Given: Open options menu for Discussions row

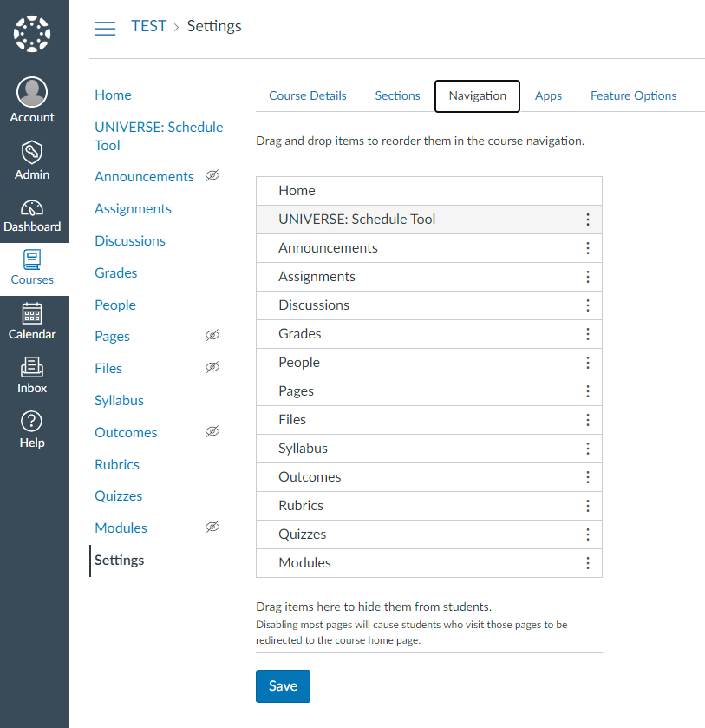Looking at the screenshot, I should (588, 305).
